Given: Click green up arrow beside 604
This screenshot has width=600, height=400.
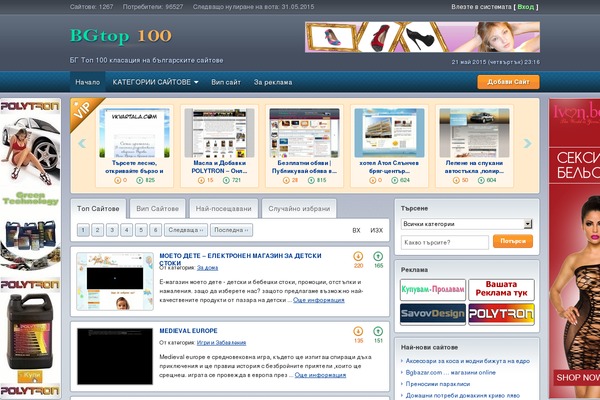Looking at the screenshot, I should [x=481, y=180].
